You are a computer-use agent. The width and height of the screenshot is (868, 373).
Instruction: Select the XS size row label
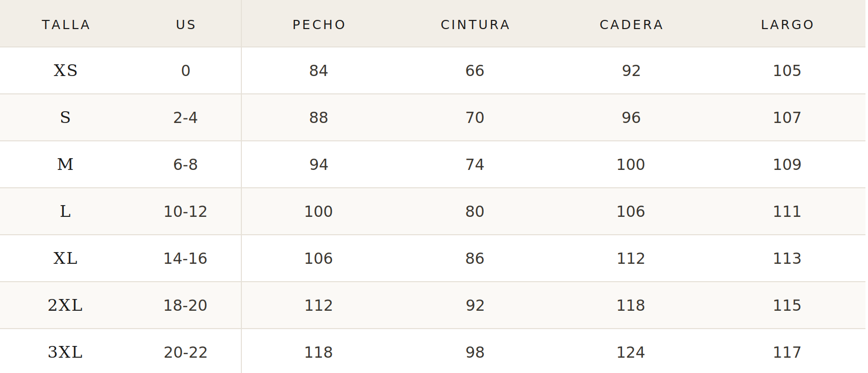coord(65,70)
